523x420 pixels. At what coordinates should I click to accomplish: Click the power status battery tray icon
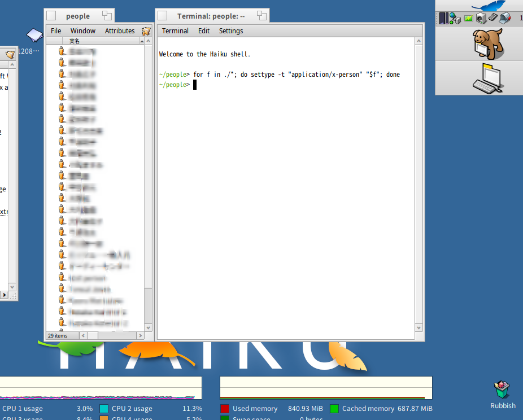(468, 19)
